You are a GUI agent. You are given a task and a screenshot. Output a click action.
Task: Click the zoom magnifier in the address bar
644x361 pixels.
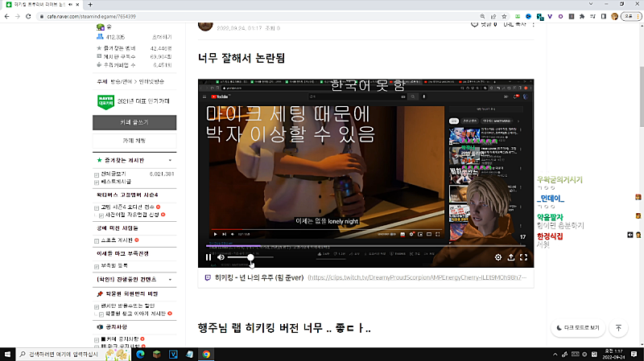[482, 16]
